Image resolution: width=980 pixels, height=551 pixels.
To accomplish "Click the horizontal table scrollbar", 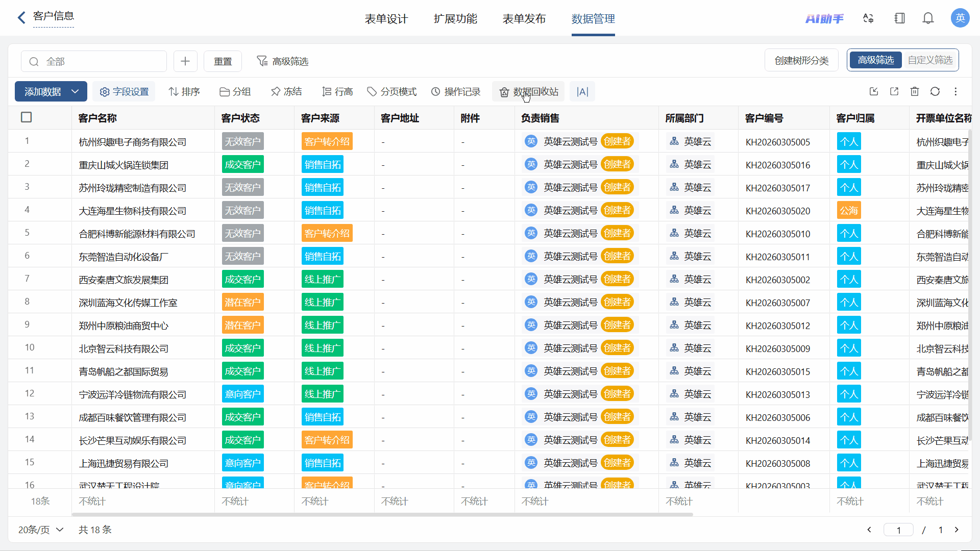I will [x=383, y=514].
